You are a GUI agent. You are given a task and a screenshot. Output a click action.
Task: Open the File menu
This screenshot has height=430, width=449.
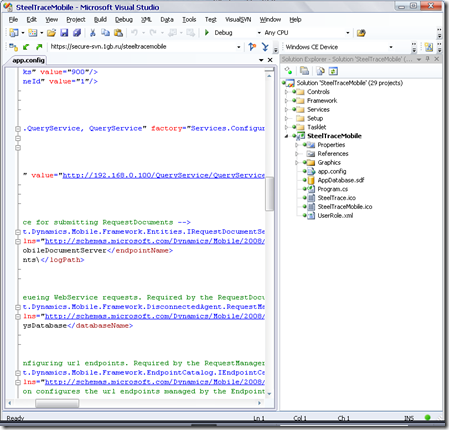tap(13, 20)
